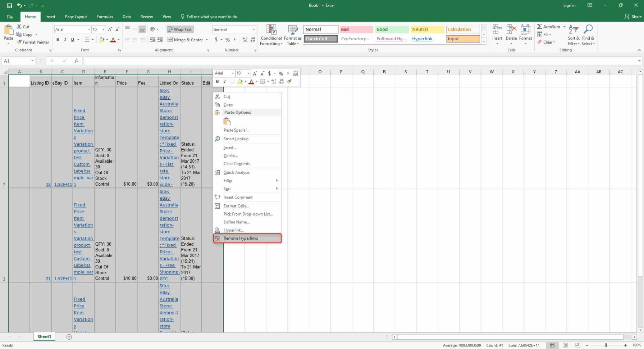The image size is (644, 349).
Task: Click the Sign in button
Action: point(569,5)
